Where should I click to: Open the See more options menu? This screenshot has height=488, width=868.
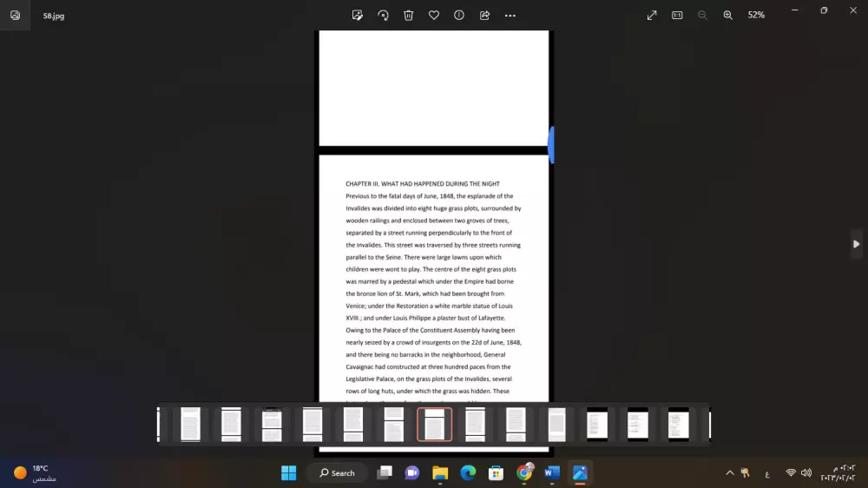click(x=510, y=16)
